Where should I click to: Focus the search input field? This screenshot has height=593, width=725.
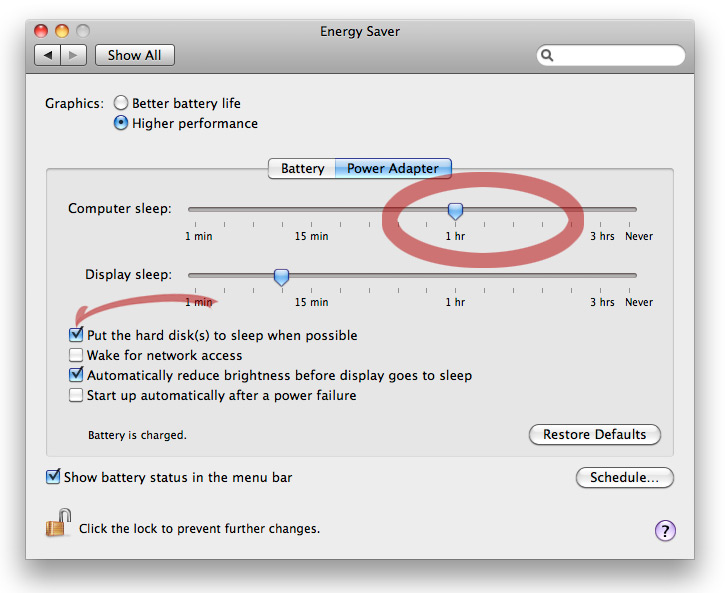(611, 55)
